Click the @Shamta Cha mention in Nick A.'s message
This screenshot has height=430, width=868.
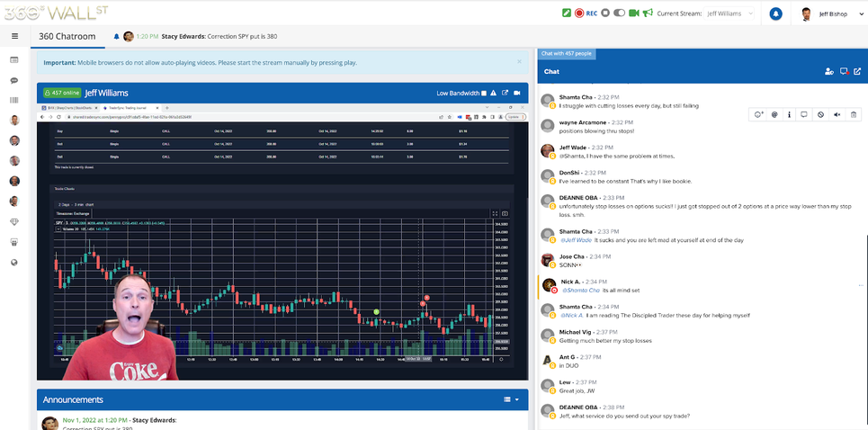pyautogui.click(x=581, y=290)
